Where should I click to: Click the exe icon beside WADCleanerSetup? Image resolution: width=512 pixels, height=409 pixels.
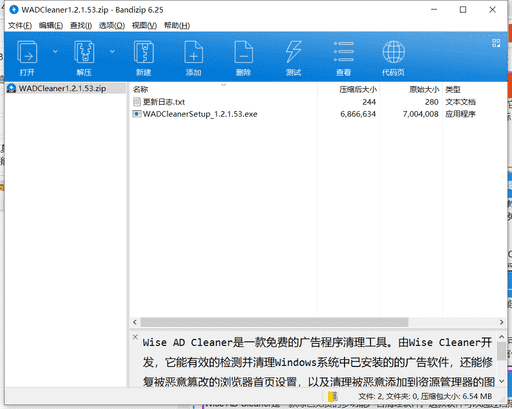(x=137, y=114)
